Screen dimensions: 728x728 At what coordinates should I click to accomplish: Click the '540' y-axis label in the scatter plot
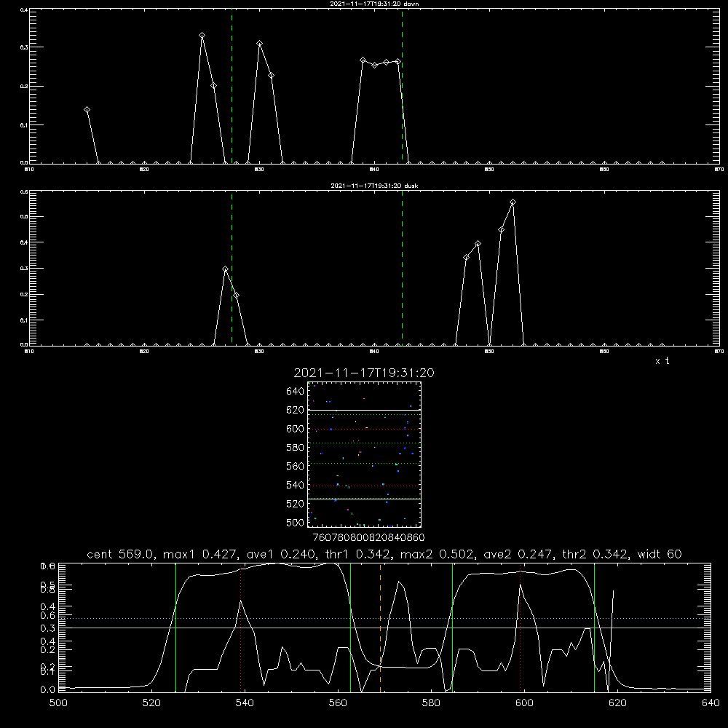tap(296, 485)
